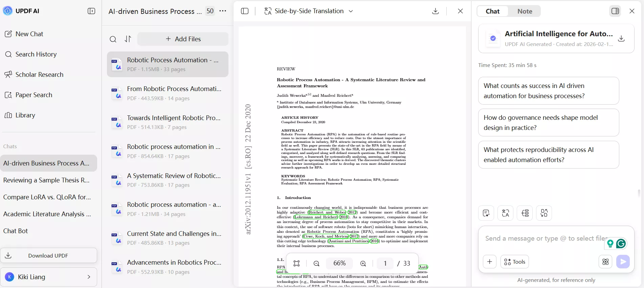Close the PDF viewer panel
644x288 pixels.
click(460, 11)
